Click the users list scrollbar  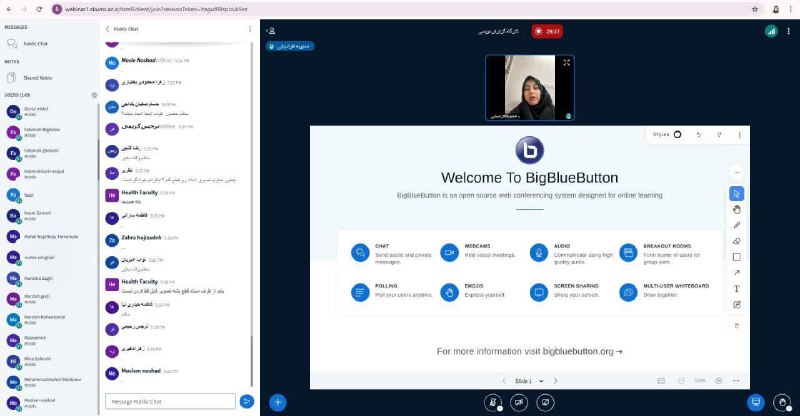(98, 159)
